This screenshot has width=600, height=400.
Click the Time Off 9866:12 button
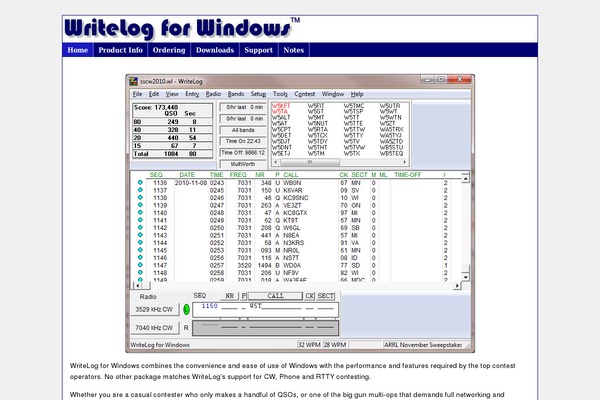243,153
